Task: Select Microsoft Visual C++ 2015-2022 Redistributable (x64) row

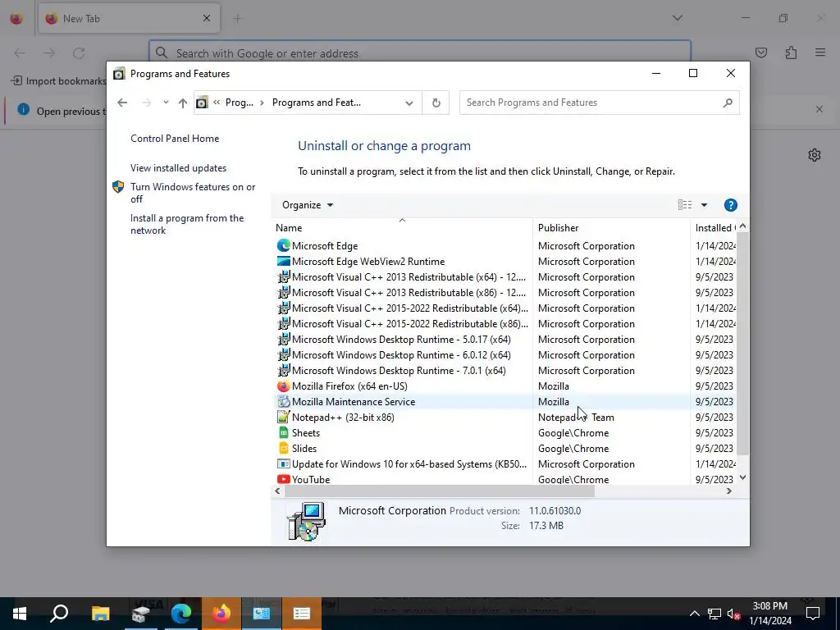Action: tap(505, 308)
